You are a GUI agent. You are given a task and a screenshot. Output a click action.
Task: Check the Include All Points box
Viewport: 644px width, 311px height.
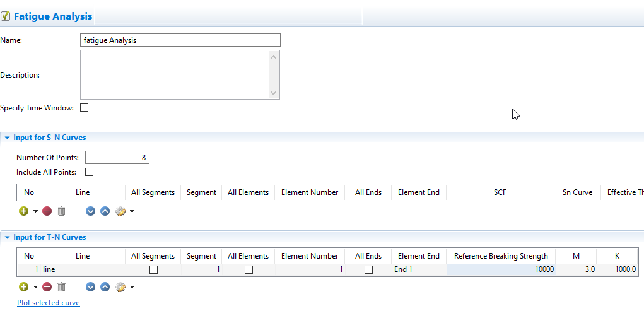coord(89,172)
